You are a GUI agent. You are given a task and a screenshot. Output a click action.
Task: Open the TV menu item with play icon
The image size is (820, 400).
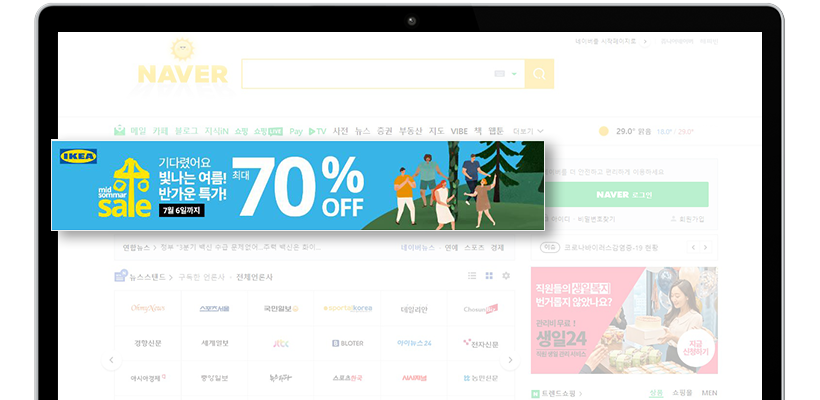317,131
